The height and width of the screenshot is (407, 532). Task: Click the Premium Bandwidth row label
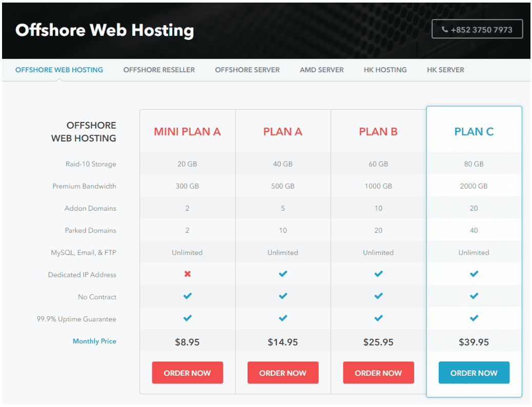click(x=84, y=186)
